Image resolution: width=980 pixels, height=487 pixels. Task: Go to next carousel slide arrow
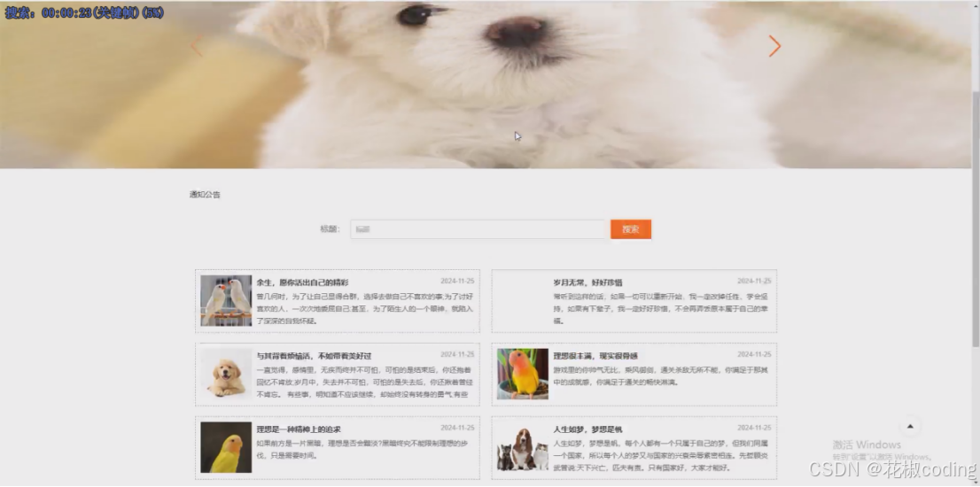[x=775, y=46]
